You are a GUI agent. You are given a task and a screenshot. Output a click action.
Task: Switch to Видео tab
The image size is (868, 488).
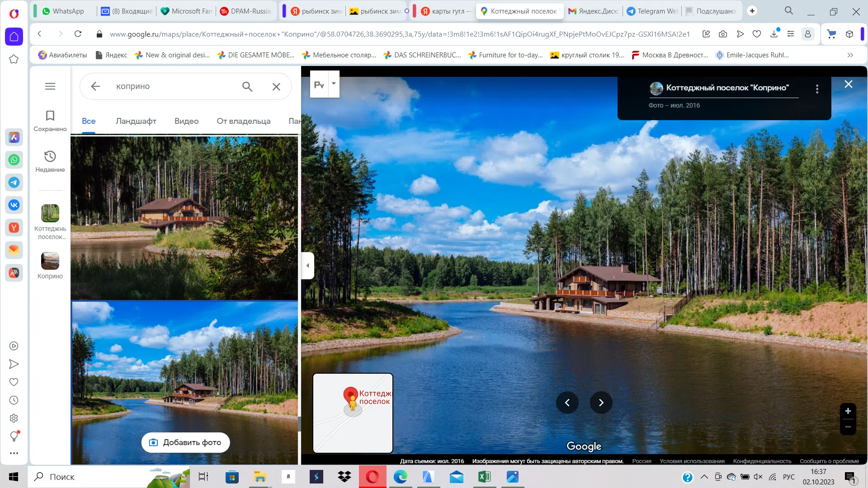click(x=187, y=121)
